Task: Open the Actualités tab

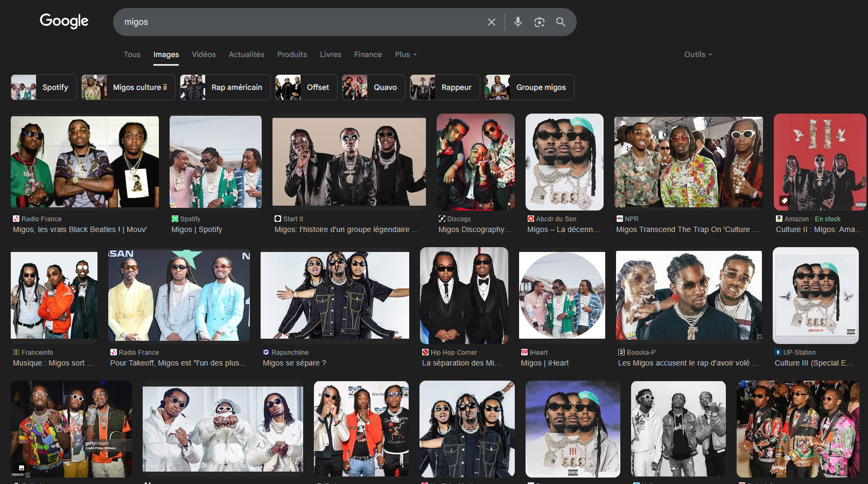Action: click(246, 54)
